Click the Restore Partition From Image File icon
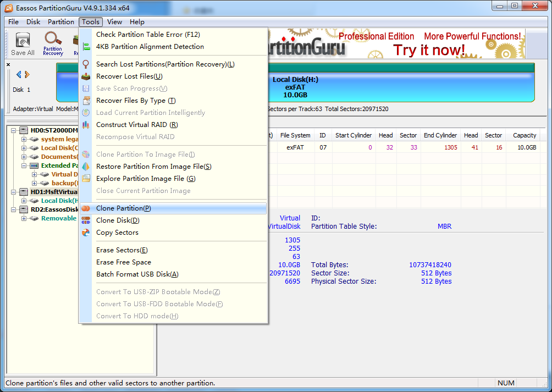The image size is (552, 392). 86,167
